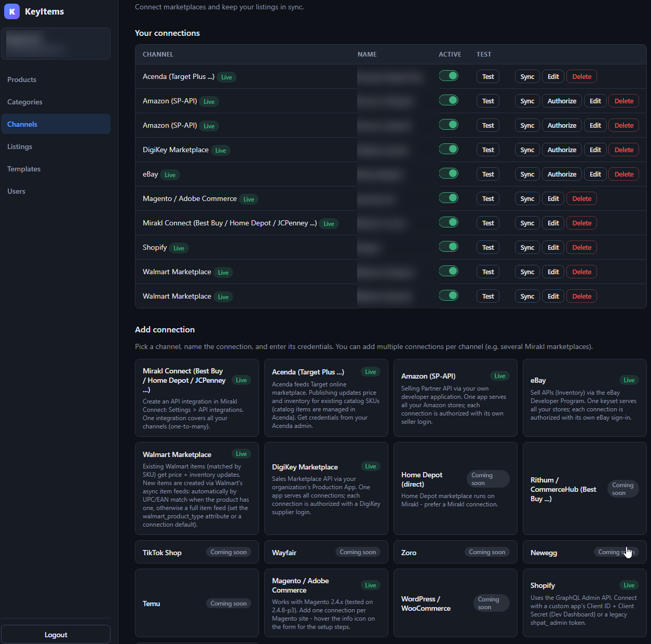The width and height of the screenshot is (651, 644).
Task: Click the Home Depot (direct) coming soon card
Action: 455,488
